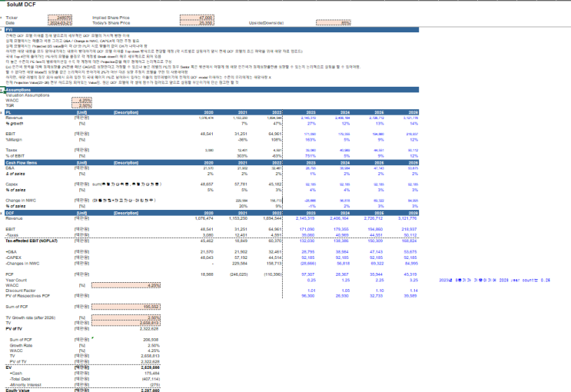Select the TGR assumption value cell
This screenshot has width=571, height=392.
tap(81, 105)
